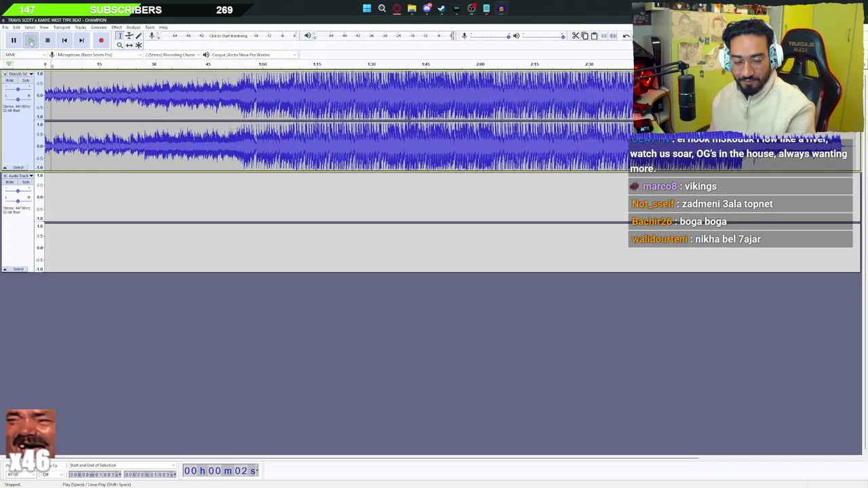Start recording with the red Record button
Image resolution: width=868 pixels, height=488 pixels.
click(x=101, y=40)
